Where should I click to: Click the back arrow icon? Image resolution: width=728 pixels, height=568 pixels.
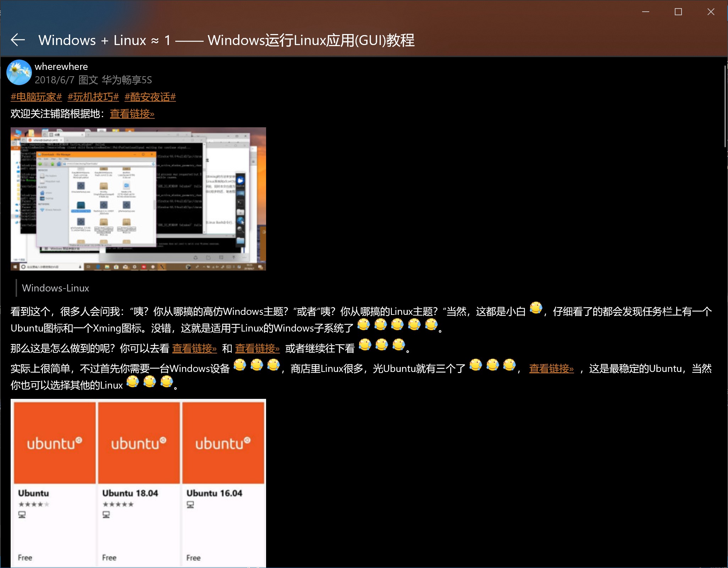coord(18,40)
